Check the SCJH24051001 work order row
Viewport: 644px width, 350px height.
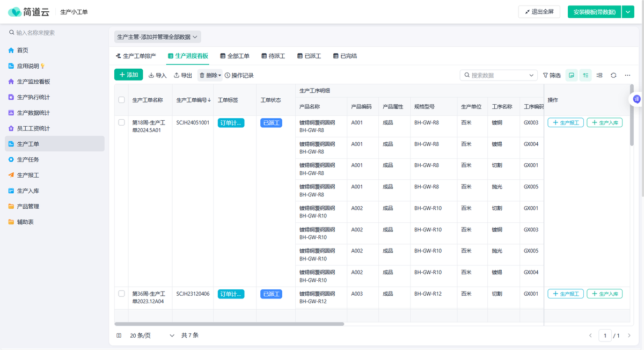pyautogui.click(x=121, y=122)
